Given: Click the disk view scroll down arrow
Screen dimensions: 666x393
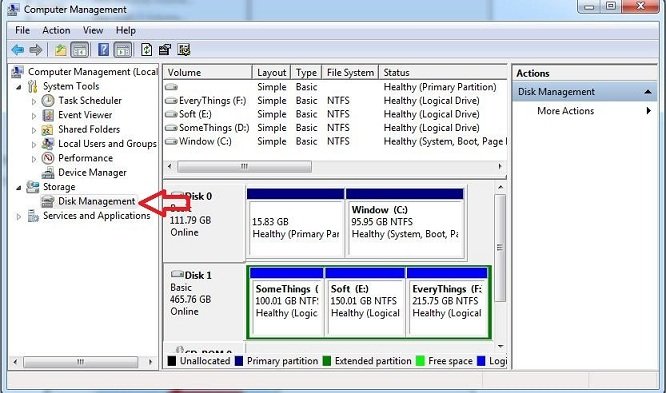Looking at the screenshot, I should tap(500, 346).
